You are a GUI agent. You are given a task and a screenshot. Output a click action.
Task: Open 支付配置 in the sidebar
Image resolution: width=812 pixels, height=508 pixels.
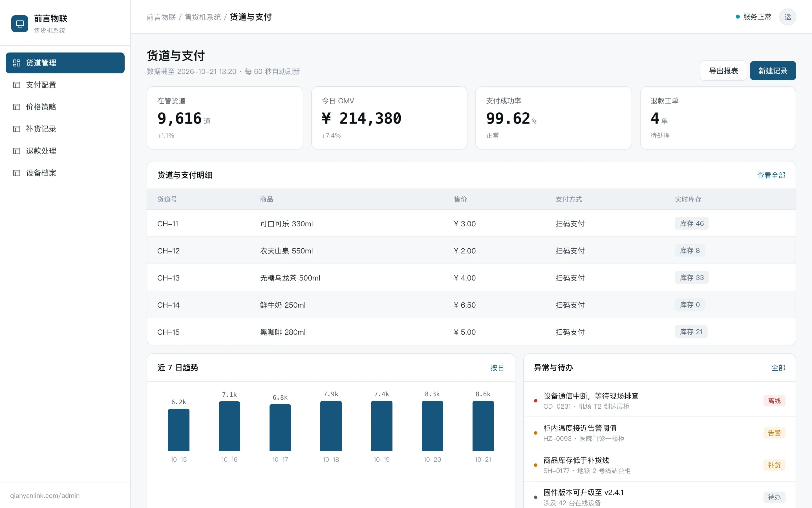click(x=65, y=85)
